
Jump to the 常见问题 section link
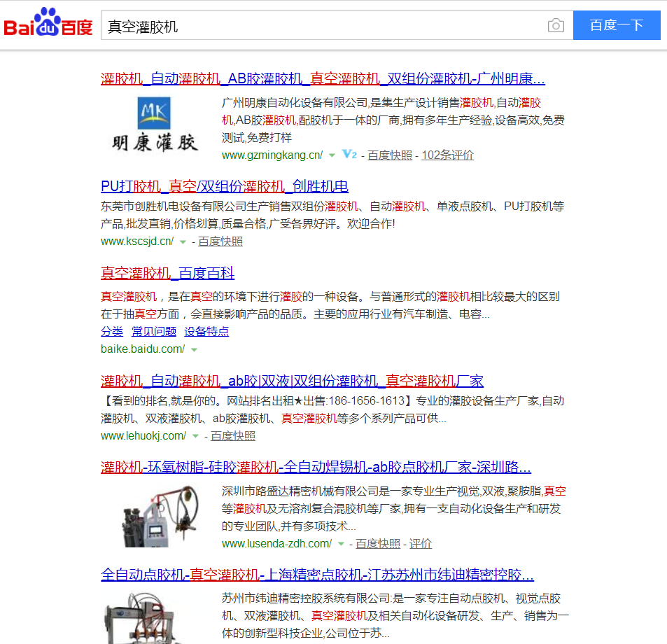(154, 332)
